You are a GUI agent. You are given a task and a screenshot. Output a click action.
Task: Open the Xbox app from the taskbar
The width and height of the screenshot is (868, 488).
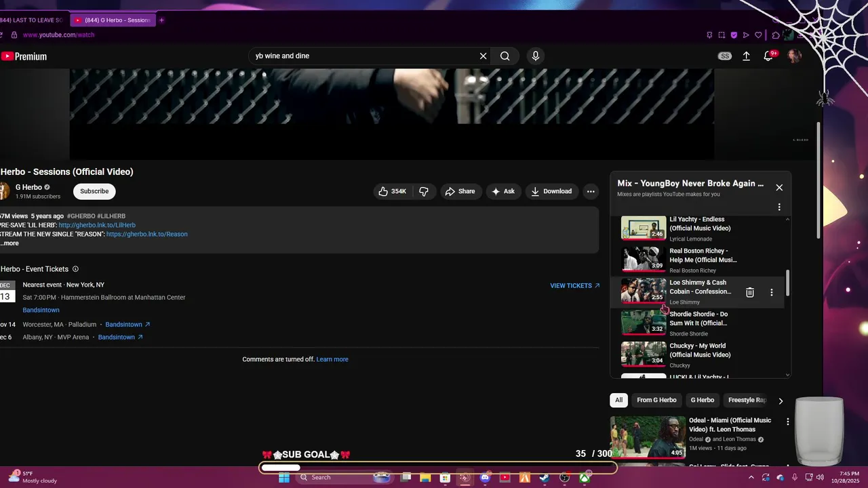click(584, 478)
